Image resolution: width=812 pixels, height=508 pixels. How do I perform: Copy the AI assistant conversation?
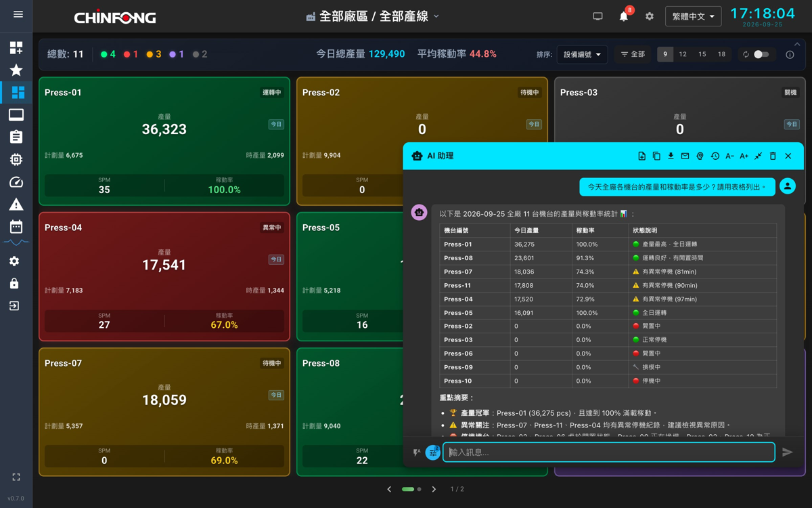[x=656, y=156]
